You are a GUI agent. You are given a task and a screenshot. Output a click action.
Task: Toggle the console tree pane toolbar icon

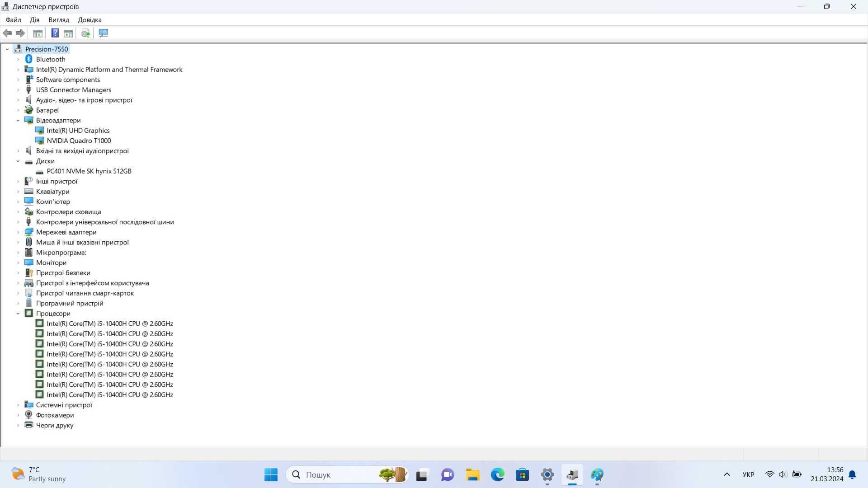coord(38,33)
